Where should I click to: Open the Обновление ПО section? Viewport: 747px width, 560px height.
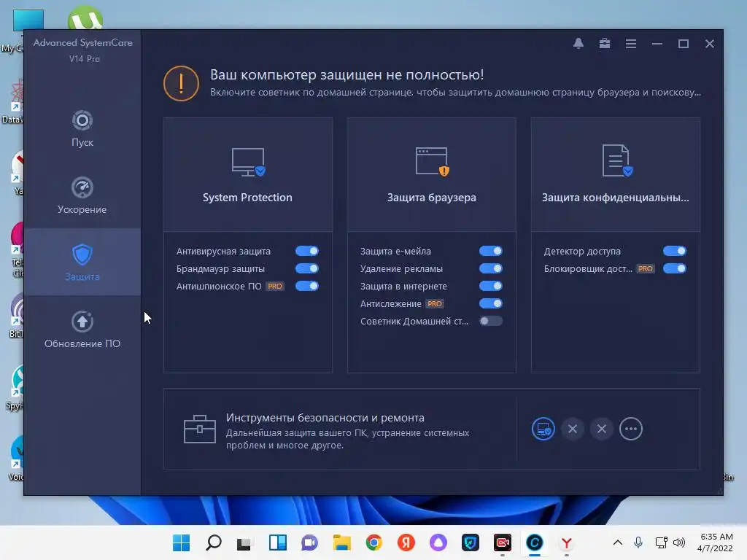click(82, 330)
